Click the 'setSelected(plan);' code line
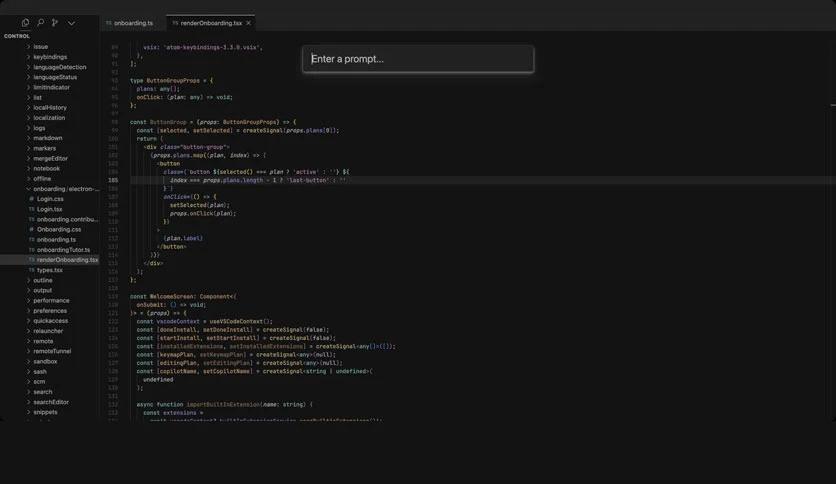This screenshot has width=836, height=484. [200, 205]
